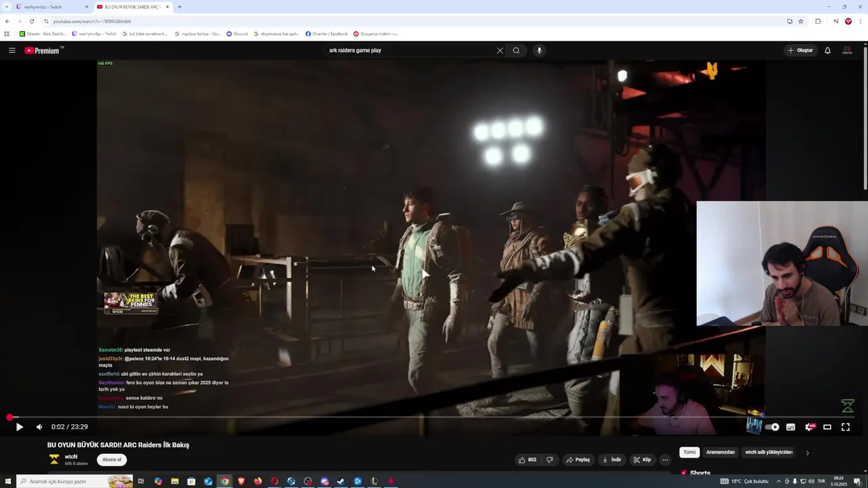
Task: Open Stream - Kick Dashboard bookmark
Action: [x=43, y=33]
